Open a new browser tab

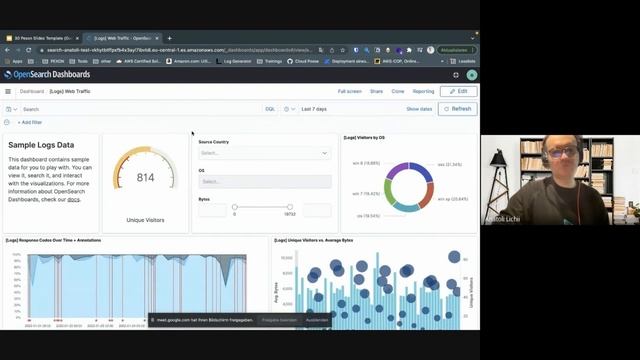pos(169,38)
